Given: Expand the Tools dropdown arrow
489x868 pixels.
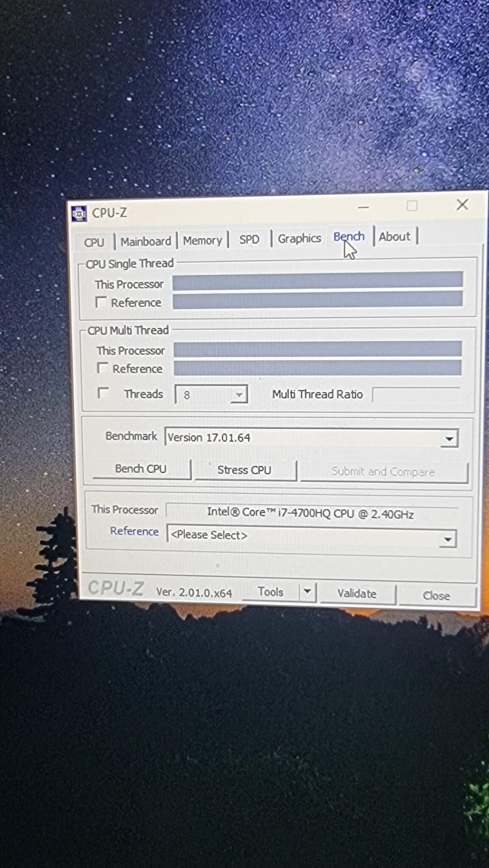Looking at the screenshot, I should 308,592.
